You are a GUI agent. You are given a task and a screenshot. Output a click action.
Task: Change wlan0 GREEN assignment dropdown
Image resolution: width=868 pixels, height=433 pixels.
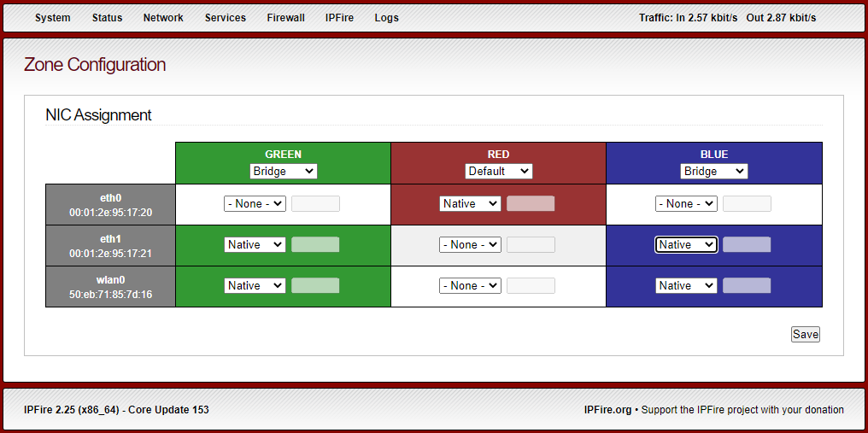(255, 286)
